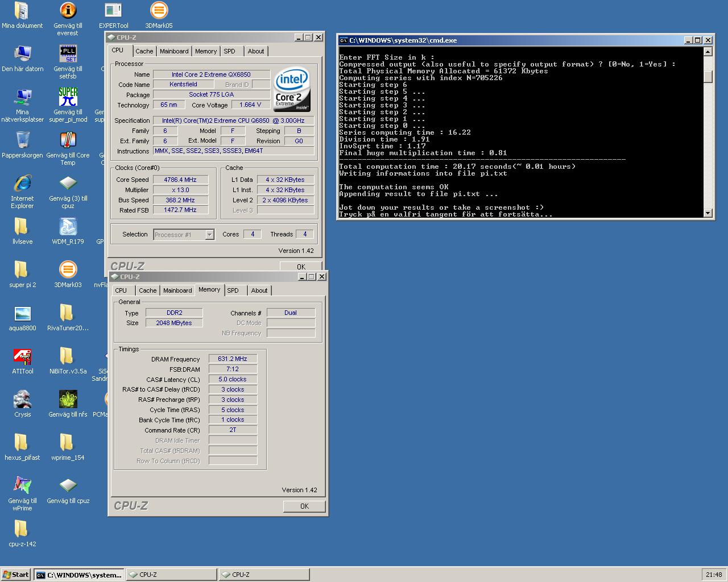Click OK in the lower CPU-Z window
The image size is (728, 582).
coord(304,506)
